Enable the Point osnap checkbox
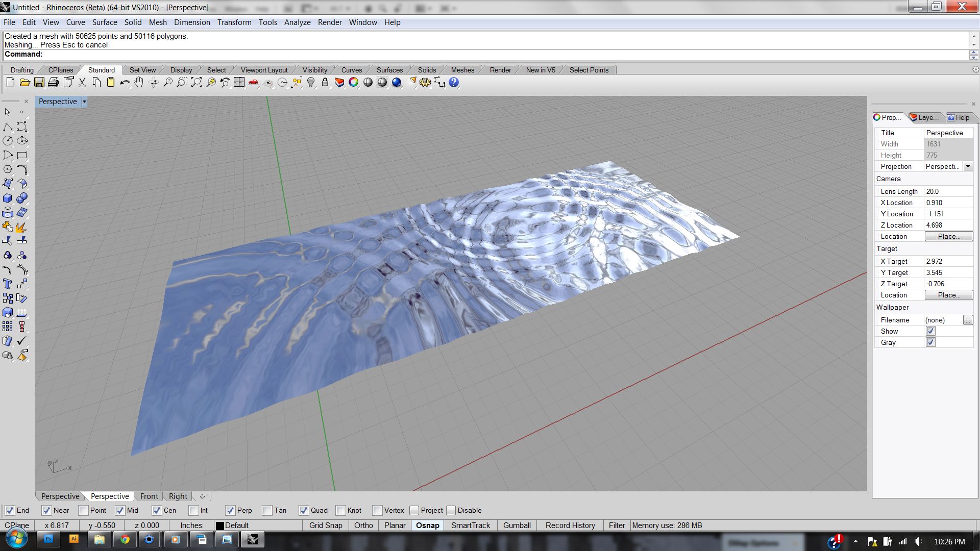Viewport: 980px width, 551px height. (x=84, y=510)
